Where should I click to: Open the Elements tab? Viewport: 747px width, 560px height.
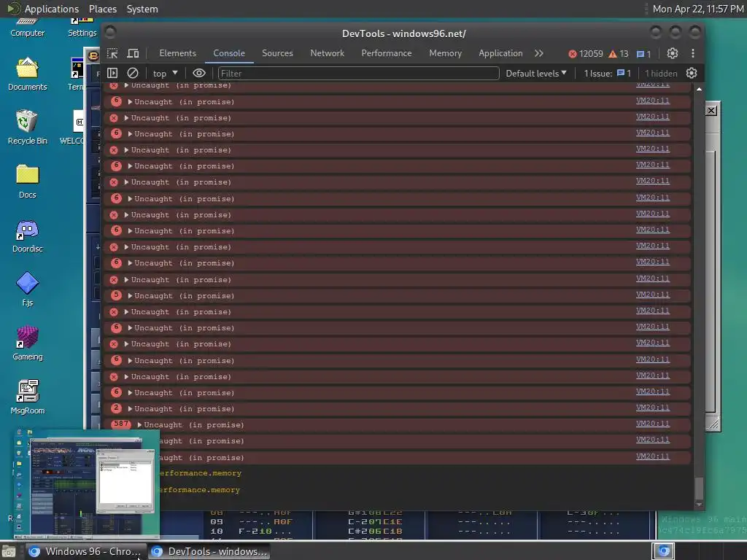tap(178, 53)
